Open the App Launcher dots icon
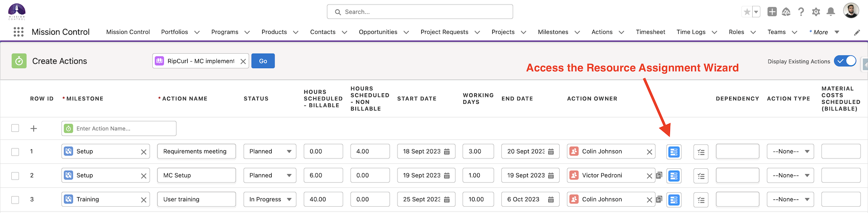Viewport: 868px width, 213px height. pos(19,32)
